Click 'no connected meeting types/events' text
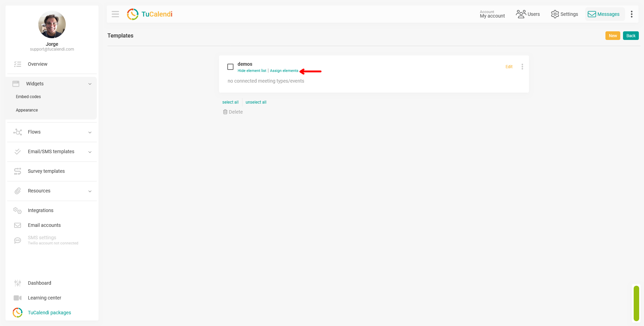Image resolution: width=644 pixels, height=326 pixels. coord(266,81)
